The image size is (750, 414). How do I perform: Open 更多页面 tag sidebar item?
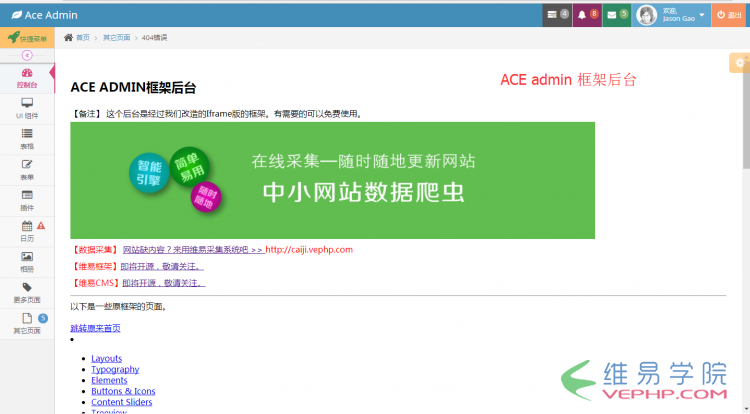(x=27, y=293)
